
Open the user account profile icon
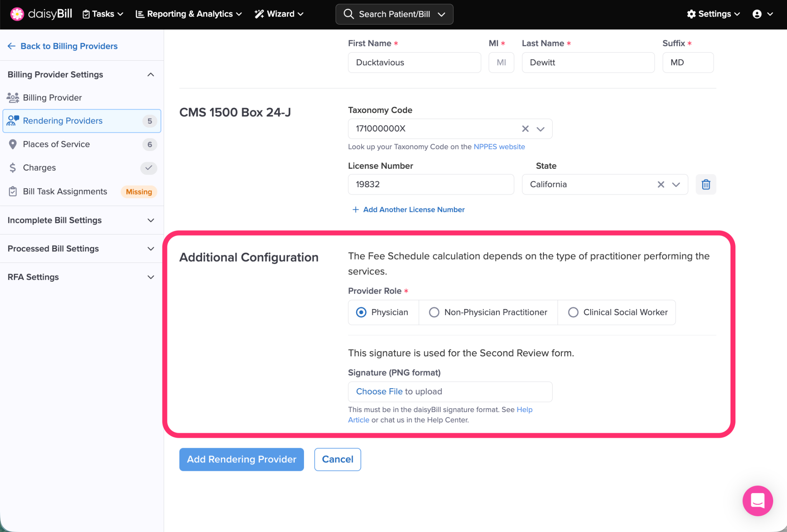(x=757, y=14)
